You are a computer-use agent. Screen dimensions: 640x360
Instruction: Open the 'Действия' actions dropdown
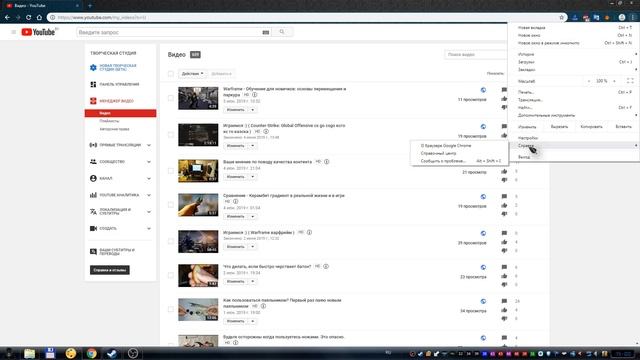pyautogui.click(x=192, y=74)
